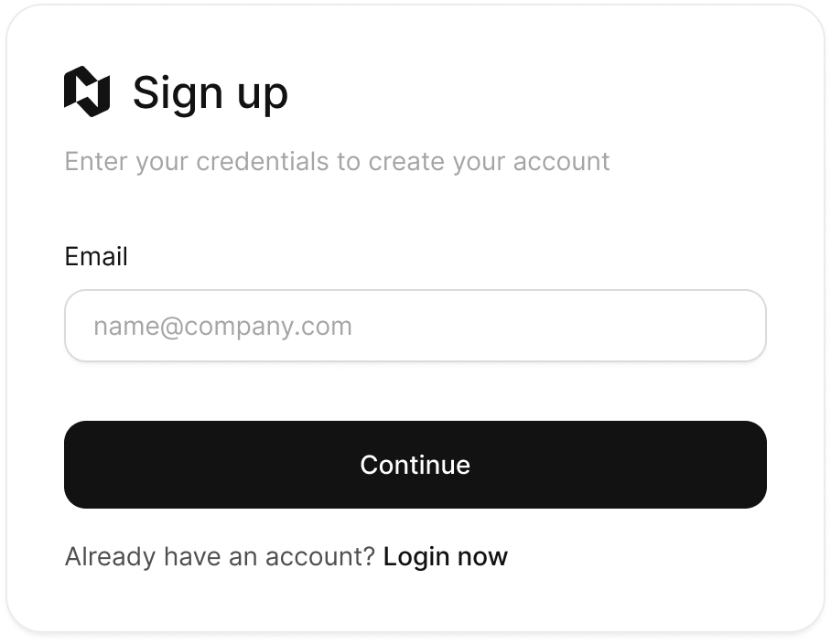Click the black logo icon beside Sign up

[87, 92]
